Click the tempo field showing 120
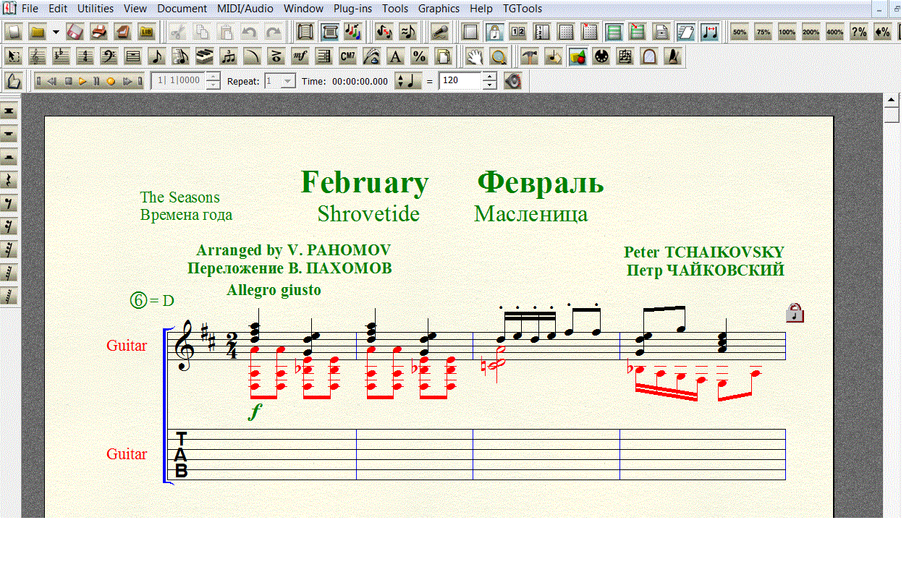 click(x=460, y=81)
